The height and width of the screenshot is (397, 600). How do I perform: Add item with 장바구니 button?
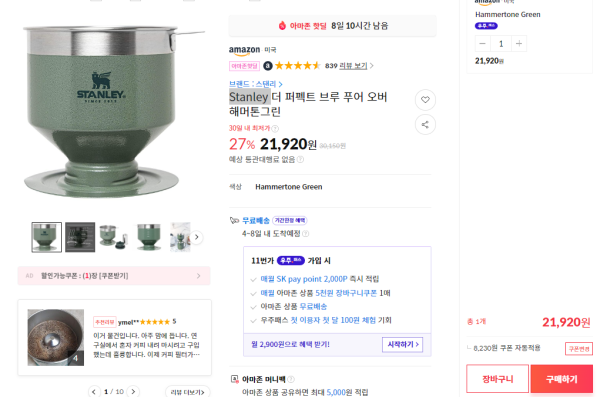tap(497, 379)
